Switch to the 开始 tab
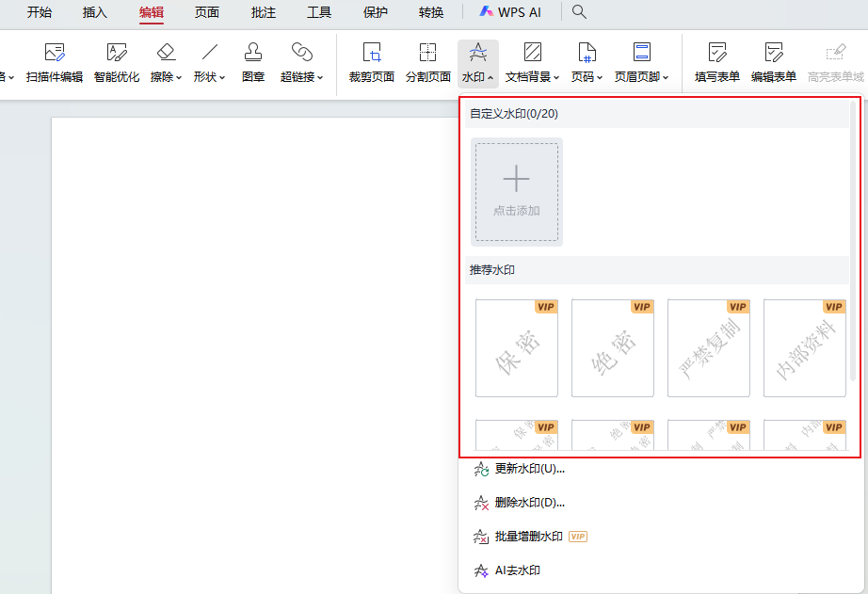This screenshot has width=868, height=594. (x=40, y=12)
